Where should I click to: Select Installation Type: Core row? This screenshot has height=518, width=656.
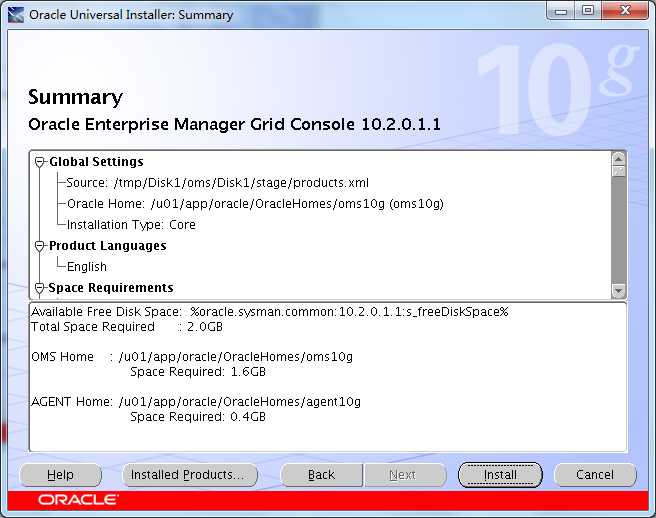(131, 225)
